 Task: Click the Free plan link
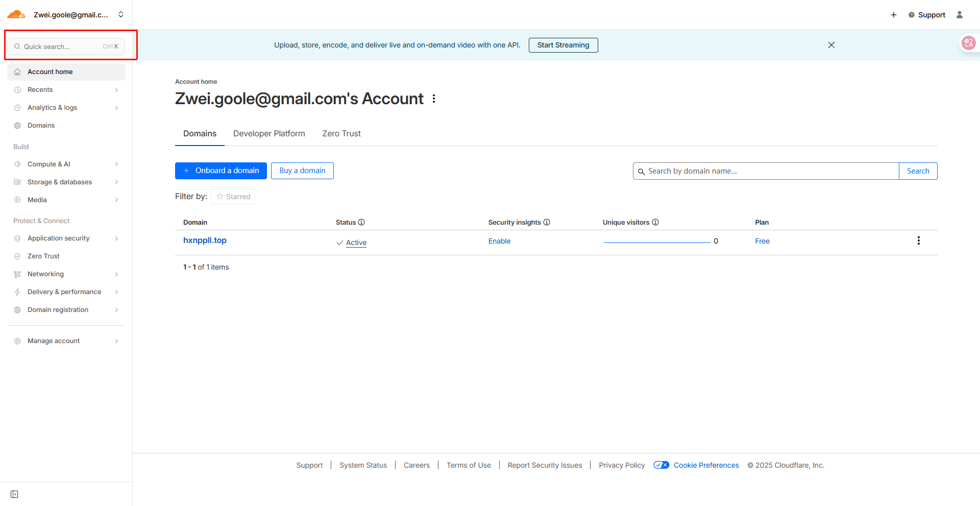[762, 241]
